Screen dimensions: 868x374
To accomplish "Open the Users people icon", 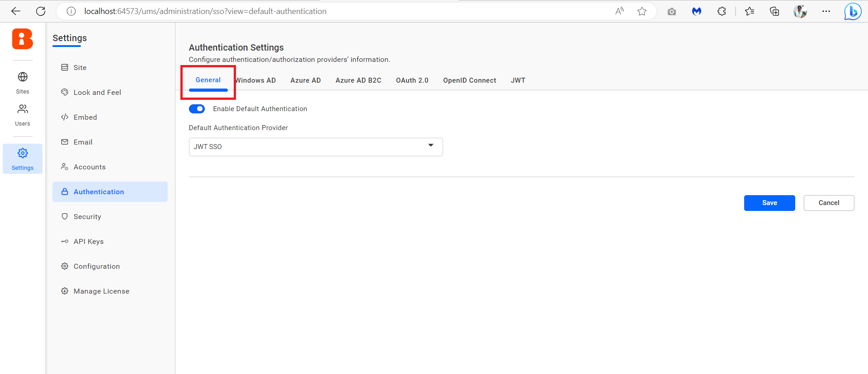I will tap(23, 109).
